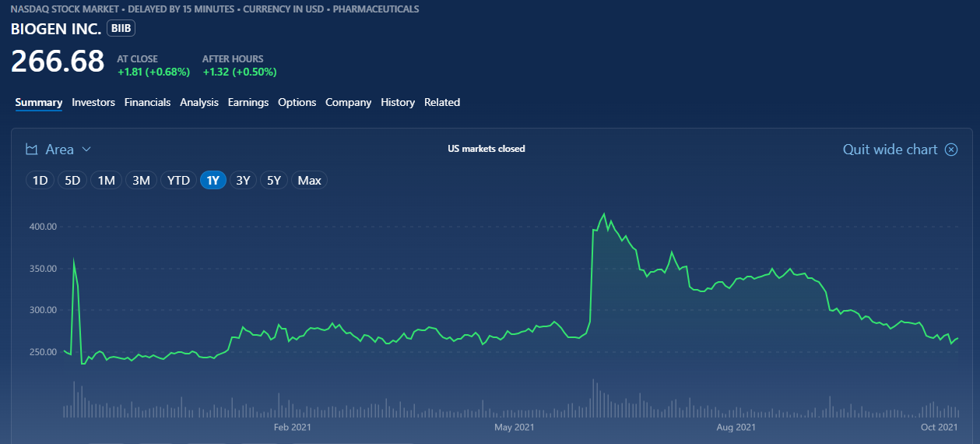980x444 pixels.
Task: Click the Feb 2021 date axis label
Action: click(293, 427)
